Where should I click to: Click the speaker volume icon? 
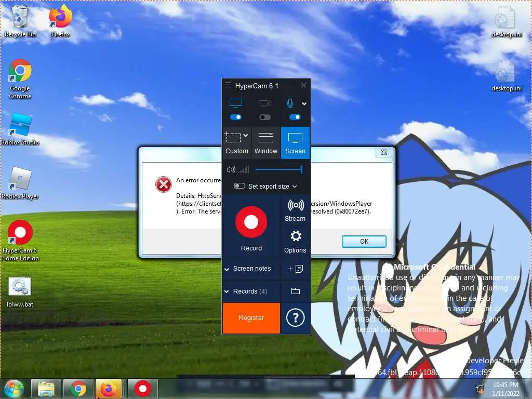(231, 169)
